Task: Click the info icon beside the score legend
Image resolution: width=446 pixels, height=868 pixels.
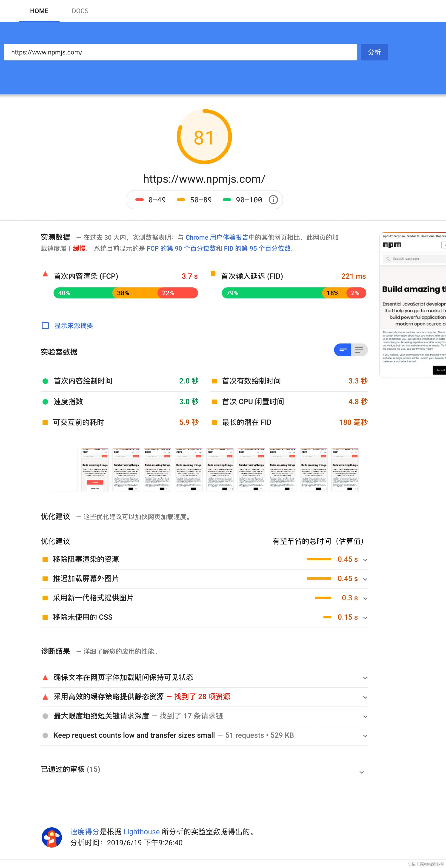Action: (x=273, y=199)
